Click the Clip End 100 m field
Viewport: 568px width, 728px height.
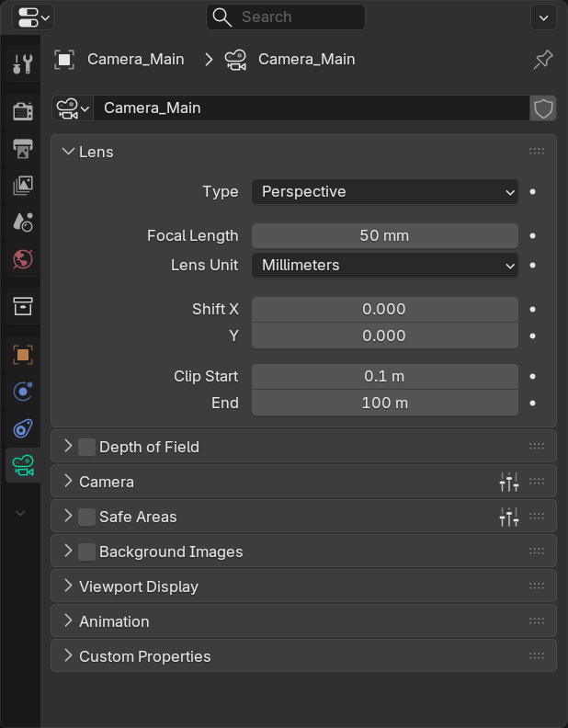click(x=385, y=403)
